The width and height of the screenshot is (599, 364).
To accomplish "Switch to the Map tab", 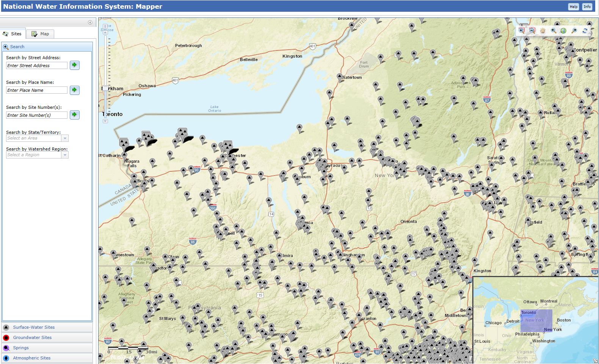I will [x=41, y=34].
